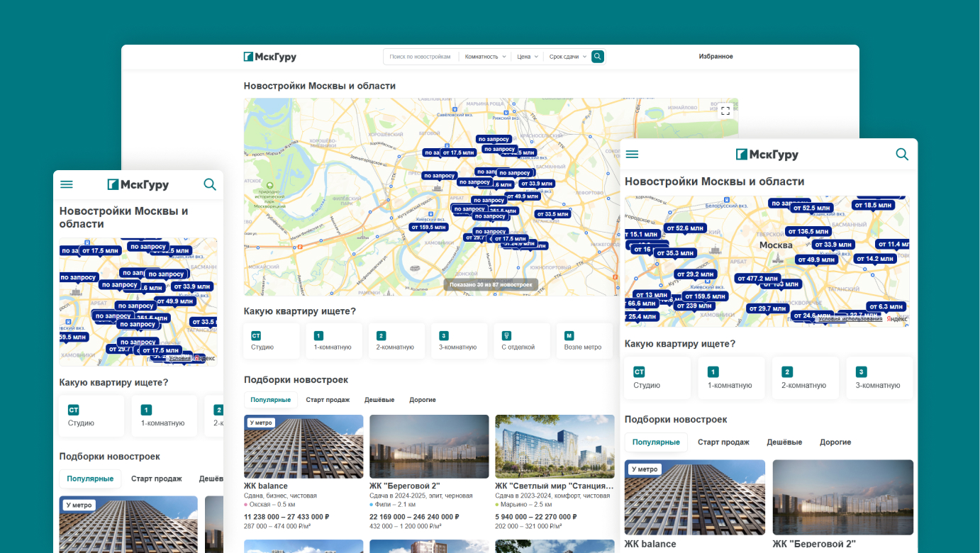The width and height of the screenshot is (980, 553).
Task: Click 'Показано 30 из 87 новостроек' label
Action: click(491, 284)
